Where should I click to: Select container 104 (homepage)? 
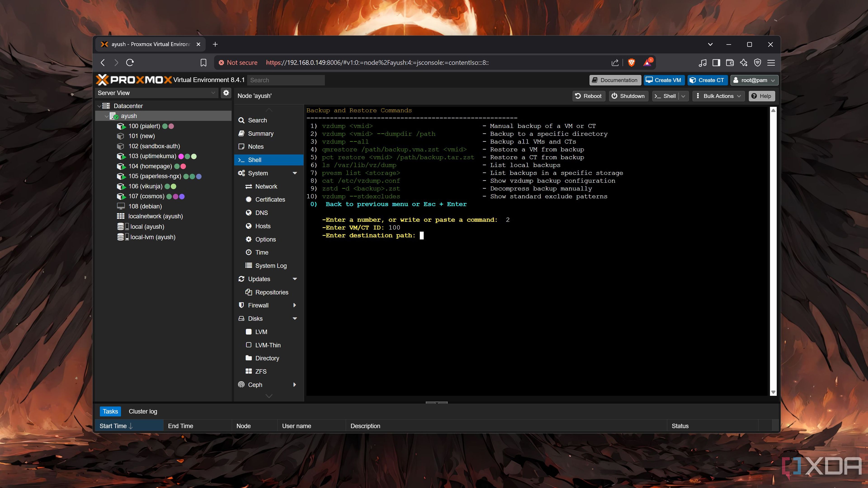[x=150, y=166]
